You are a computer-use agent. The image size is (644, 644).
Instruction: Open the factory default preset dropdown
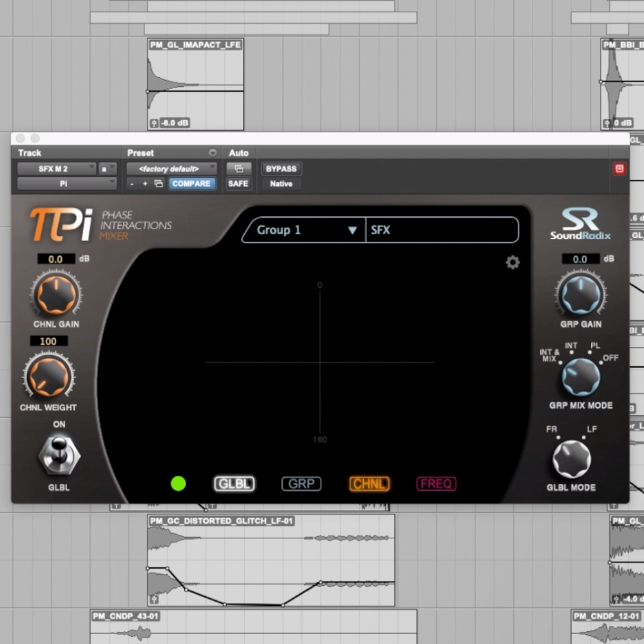171,168
